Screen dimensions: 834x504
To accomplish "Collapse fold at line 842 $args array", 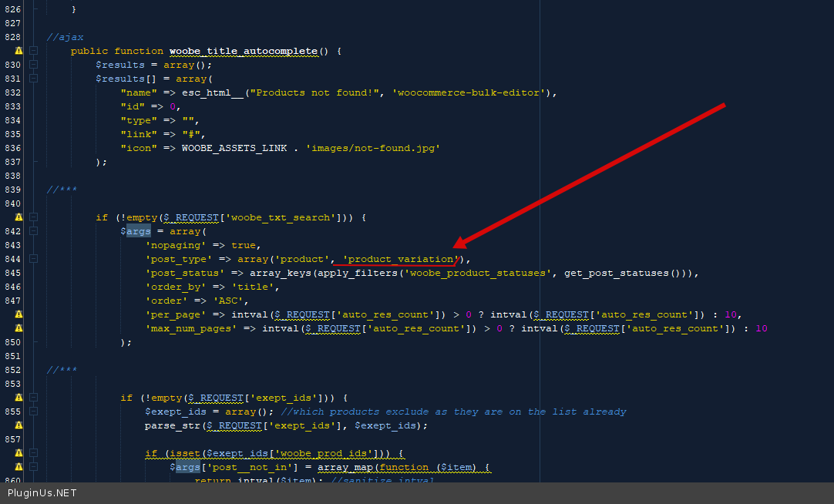I will [33, 231].
